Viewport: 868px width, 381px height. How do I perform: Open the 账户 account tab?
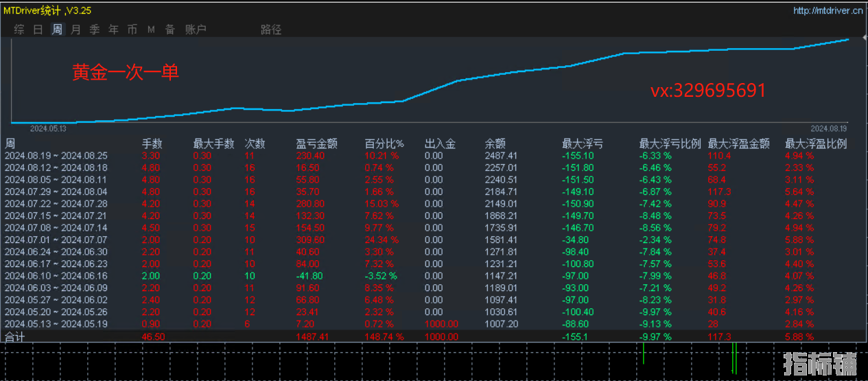(196, 30)
